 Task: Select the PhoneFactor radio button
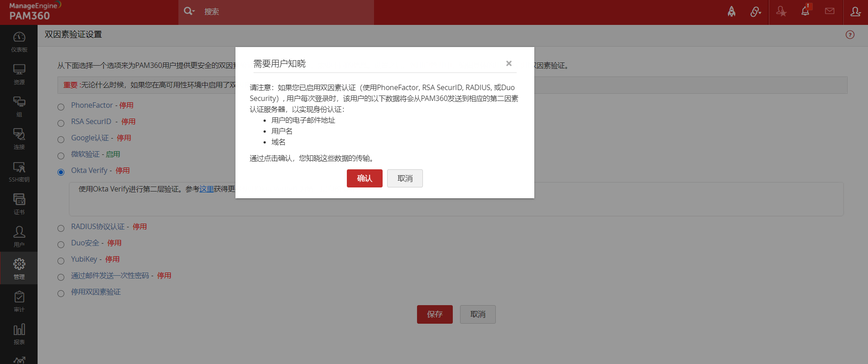click(x=61, y=107)
